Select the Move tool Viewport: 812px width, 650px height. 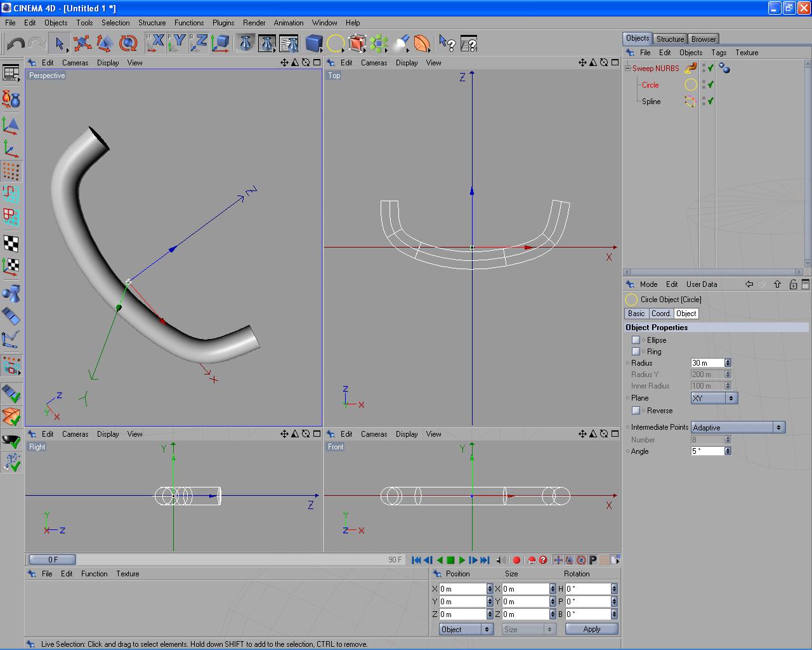pos(82,43)
